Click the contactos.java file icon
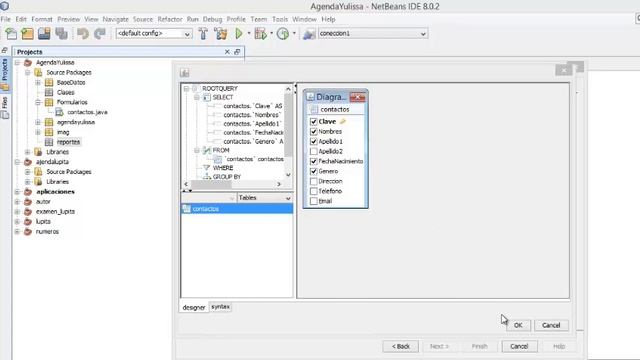 click(x=60, y=112)
